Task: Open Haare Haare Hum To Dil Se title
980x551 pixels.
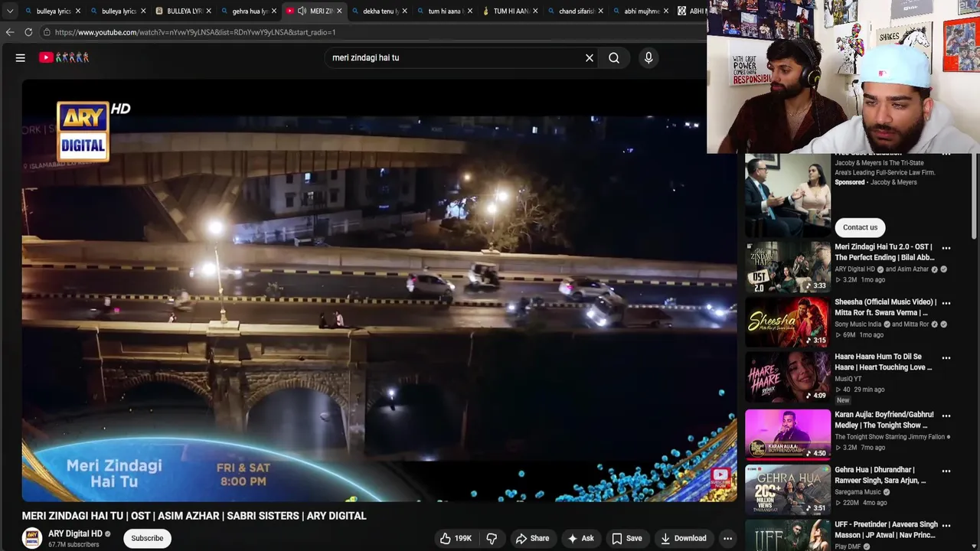Action: coord(883,362)
